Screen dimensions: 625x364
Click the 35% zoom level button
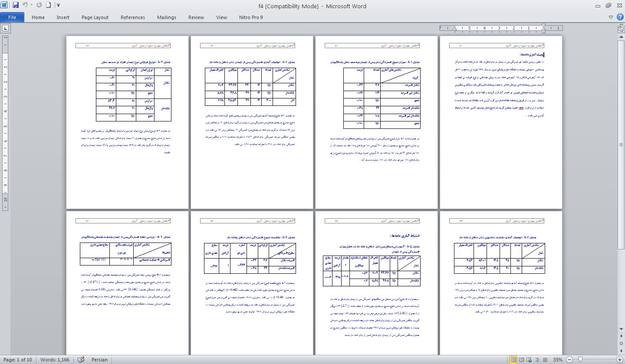click(558, 360)
